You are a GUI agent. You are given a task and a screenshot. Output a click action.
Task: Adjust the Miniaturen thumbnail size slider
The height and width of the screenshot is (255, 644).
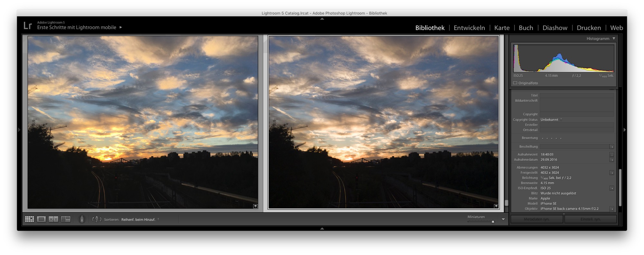(480, 222)
